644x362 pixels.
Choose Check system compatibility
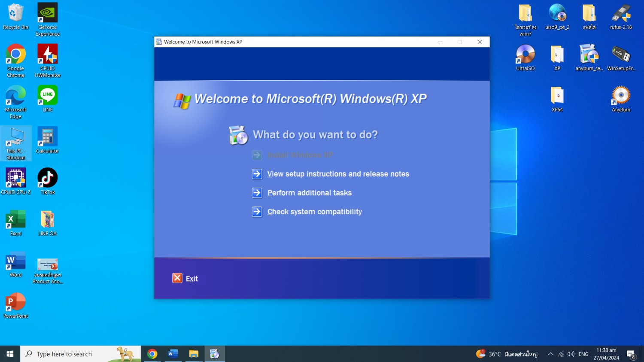[x=314, y=212]
